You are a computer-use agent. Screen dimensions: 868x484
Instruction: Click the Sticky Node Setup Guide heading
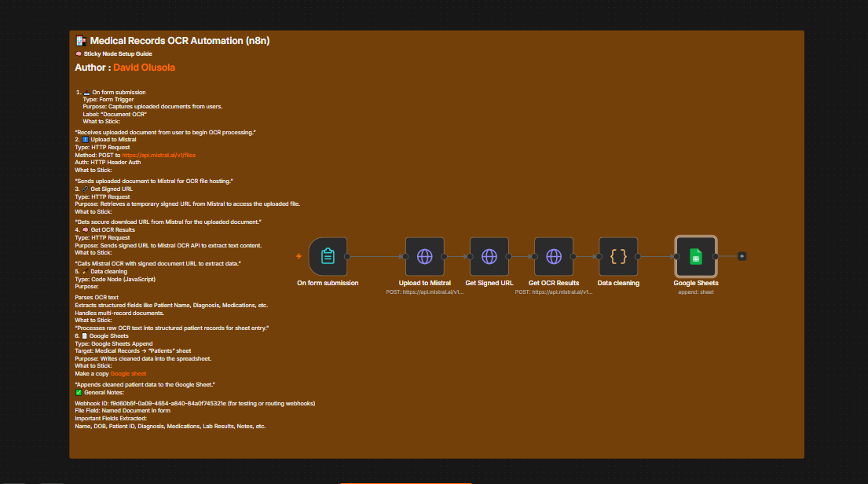pos(118,53)
